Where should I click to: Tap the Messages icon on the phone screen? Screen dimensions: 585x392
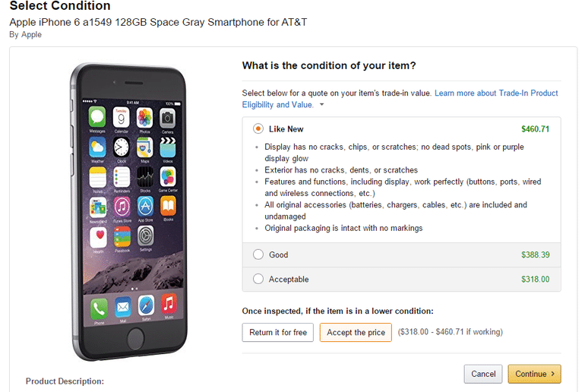coord(97,117)
